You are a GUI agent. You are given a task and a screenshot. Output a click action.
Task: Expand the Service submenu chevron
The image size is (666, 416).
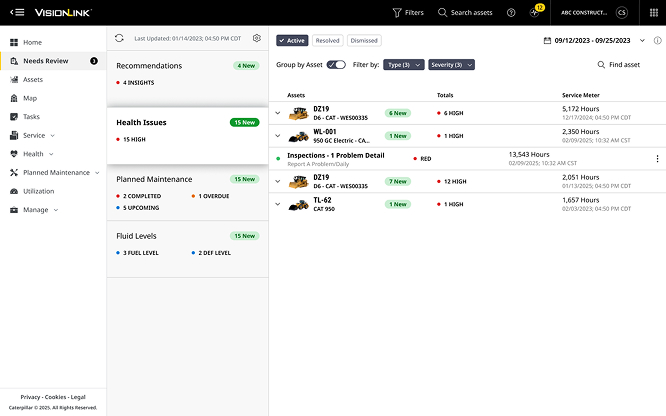coord(53,136)
